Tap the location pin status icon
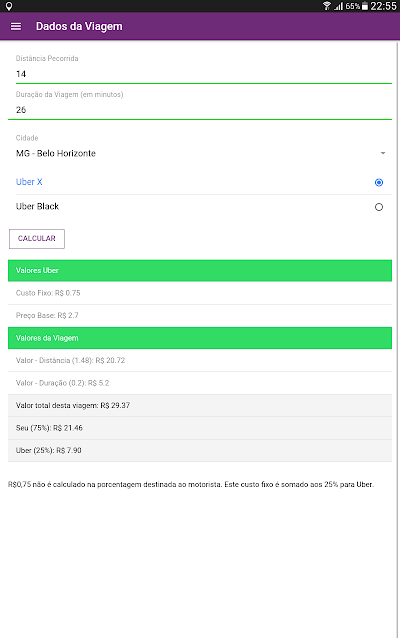Screen dimensions: 400x640 [9, 6]
